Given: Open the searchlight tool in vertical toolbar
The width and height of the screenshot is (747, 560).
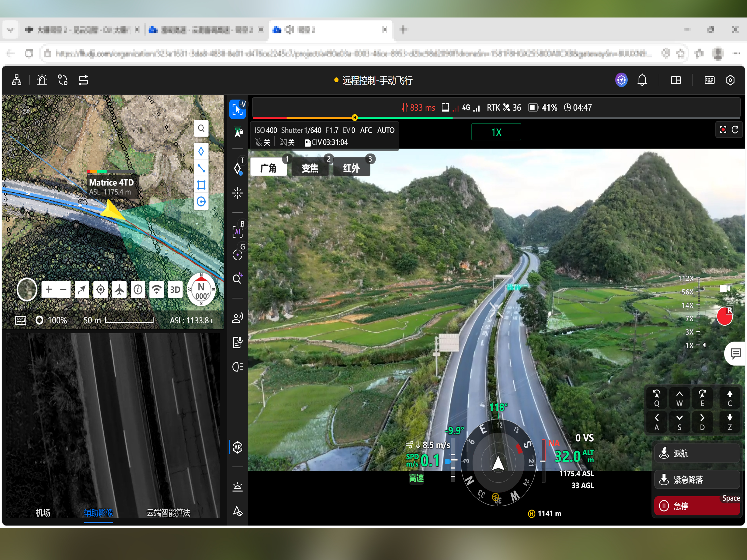Looking at the screenshot, I should 237,367.
